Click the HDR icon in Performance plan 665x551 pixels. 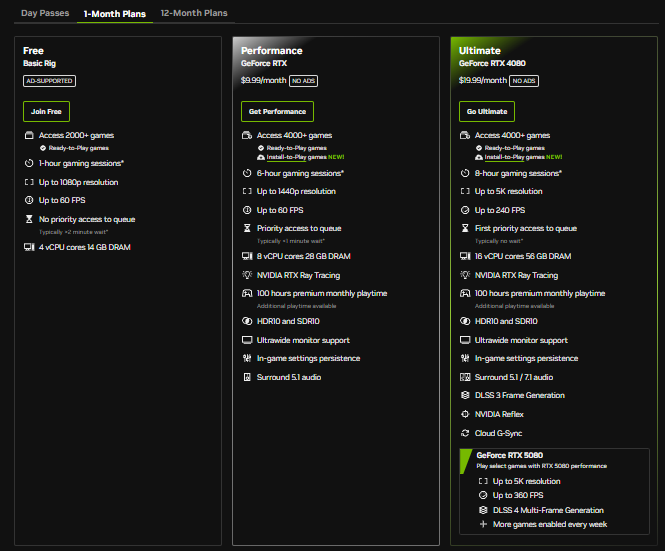[x=247, y=321]
